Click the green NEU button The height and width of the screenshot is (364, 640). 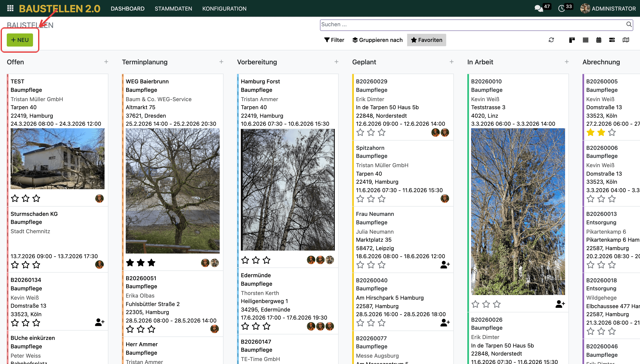coord(20,40)
